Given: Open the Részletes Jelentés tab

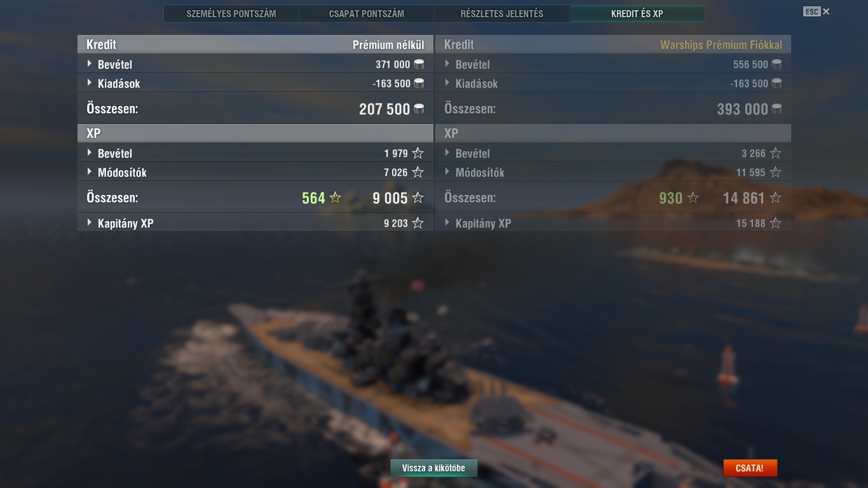Looking at the screenshot, I should (x=502, y=13).
